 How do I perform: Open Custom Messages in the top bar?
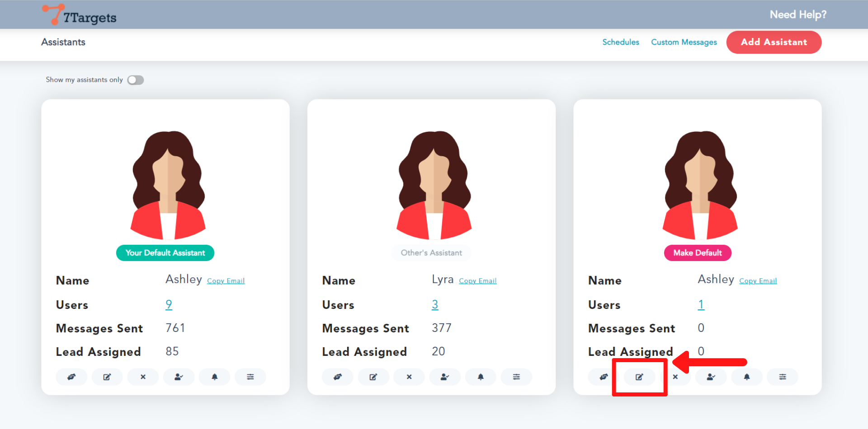point(684,42)
